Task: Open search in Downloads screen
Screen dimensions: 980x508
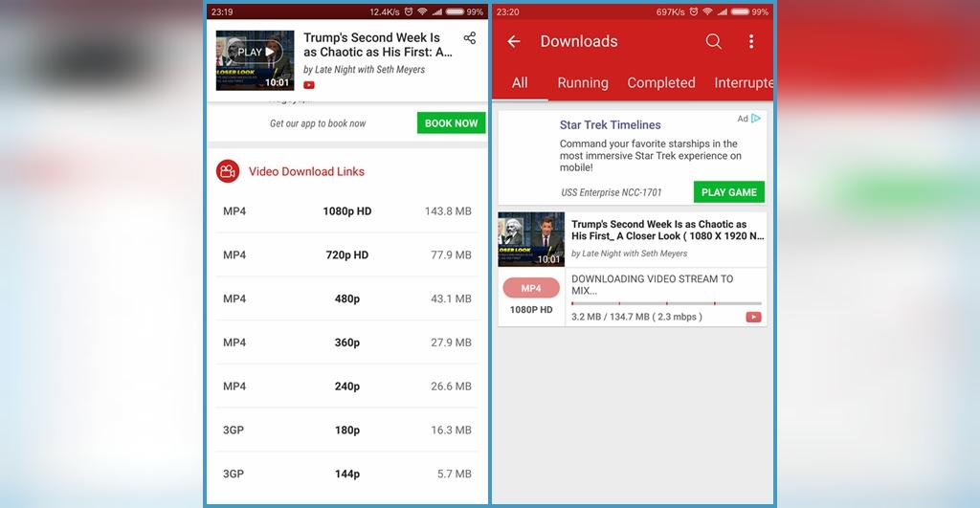Action: click(713, 41)
